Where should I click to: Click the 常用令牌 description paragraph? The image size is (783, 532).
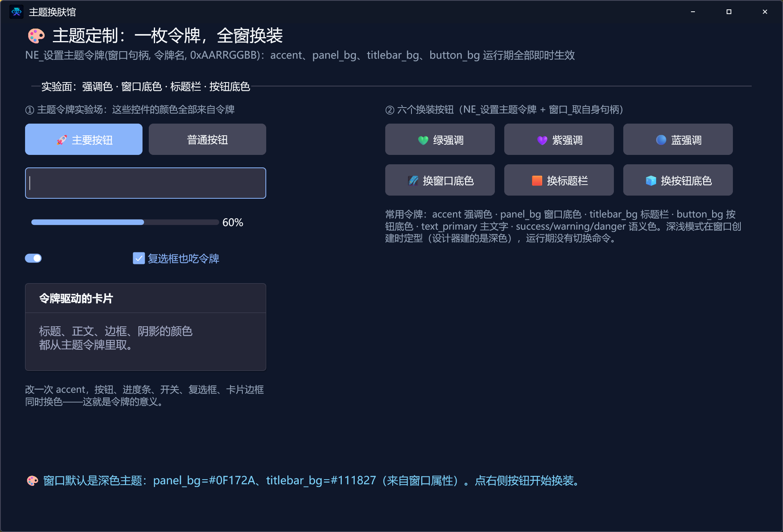coord(563,226)
